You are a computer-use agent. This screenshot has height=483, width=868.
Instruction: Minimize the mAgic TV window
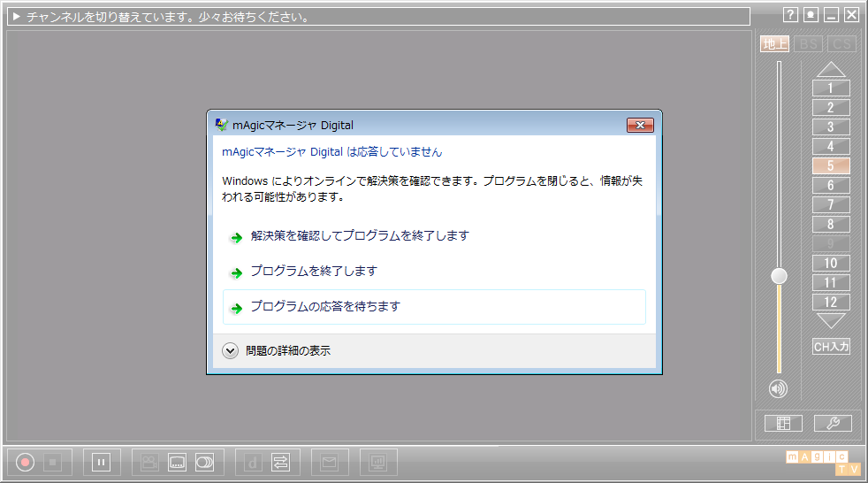[x=831, y=15]
